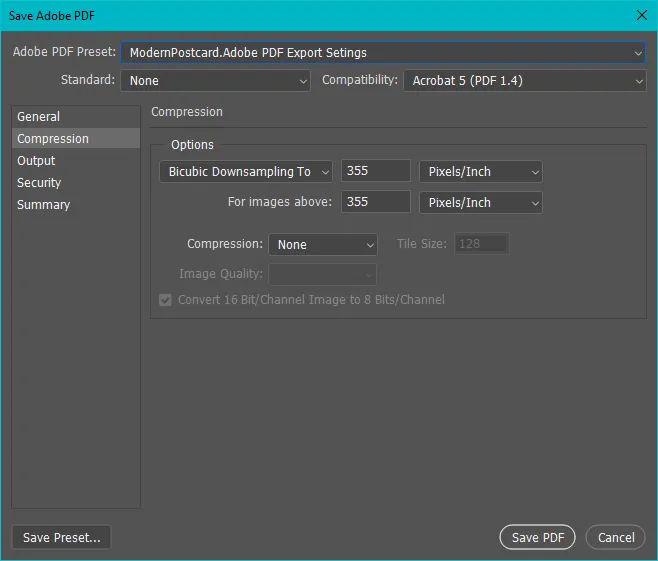Switch to the Security category
This screenshot has width=658, height=561.
click(76, 183)
